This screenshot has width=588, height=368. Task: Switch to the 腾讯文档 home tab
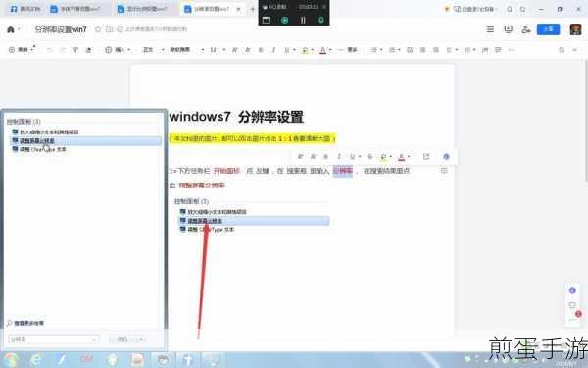tap(24, 9)
